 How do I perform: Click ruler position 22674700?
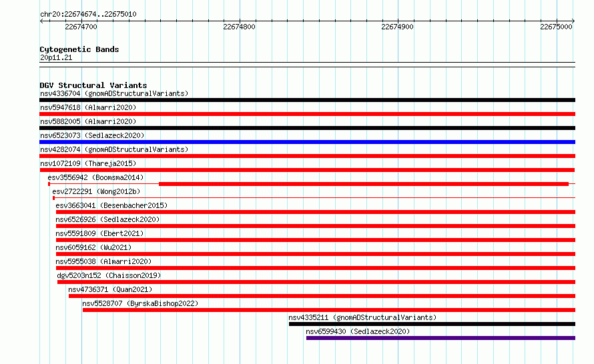[81, 27]
